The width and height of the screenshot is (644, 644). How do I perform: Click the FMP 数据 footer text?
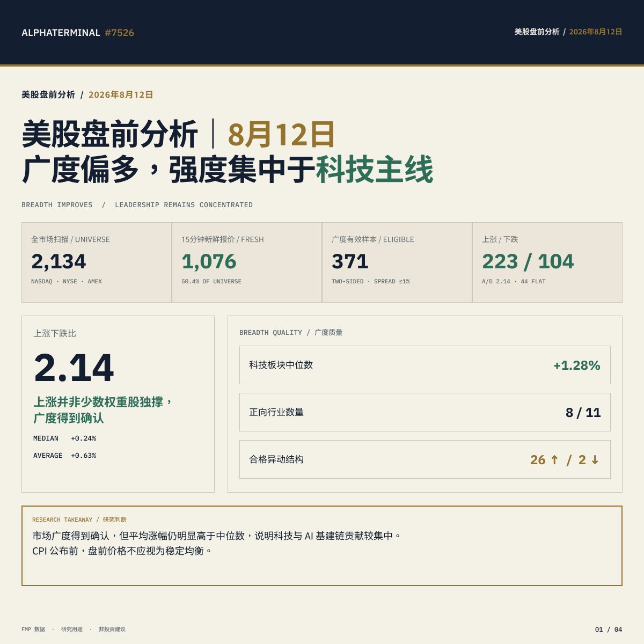[33, 629]
